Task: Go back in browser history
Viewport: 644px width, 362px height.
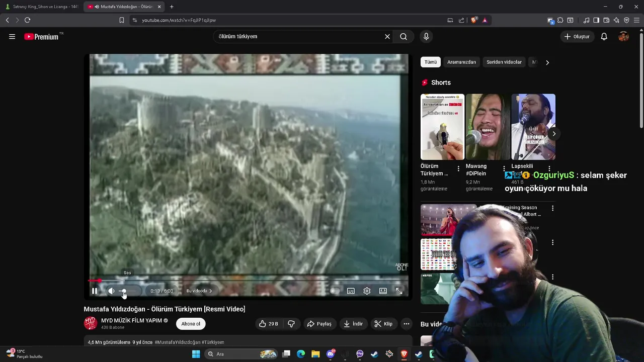Action: click(7, 20)
